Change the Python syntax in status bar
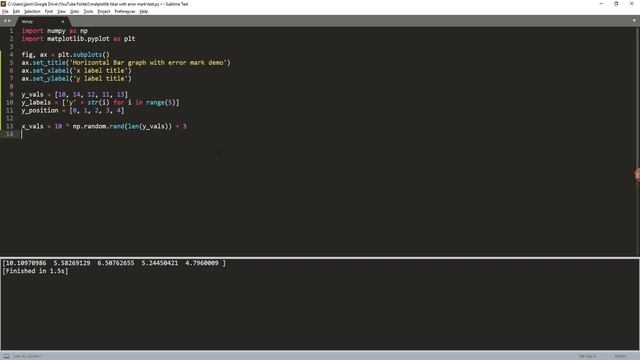The image size is (640, 360). [x=620, y=356]
